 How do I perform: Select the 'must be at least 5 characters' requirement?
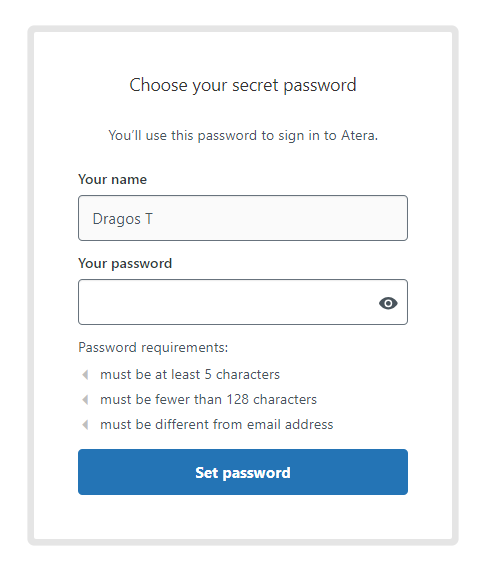click(x=190, y=374)
